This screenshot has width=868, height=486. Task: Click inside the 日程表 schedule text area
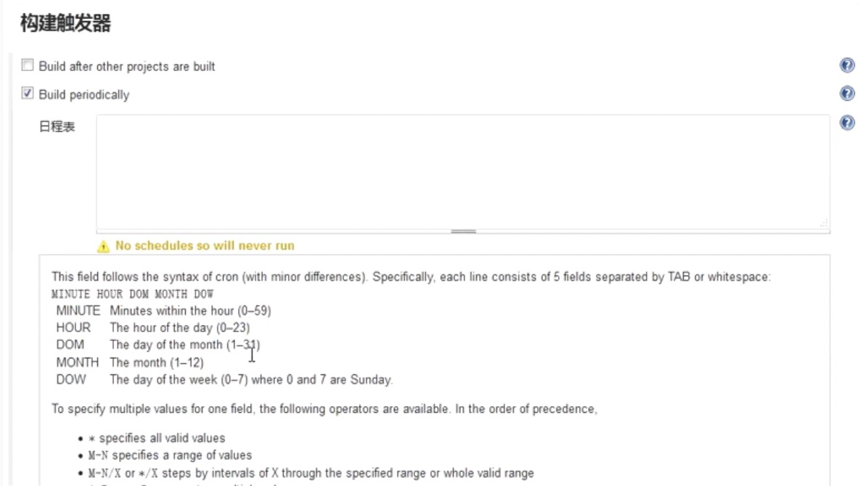[x=462, y=171]
